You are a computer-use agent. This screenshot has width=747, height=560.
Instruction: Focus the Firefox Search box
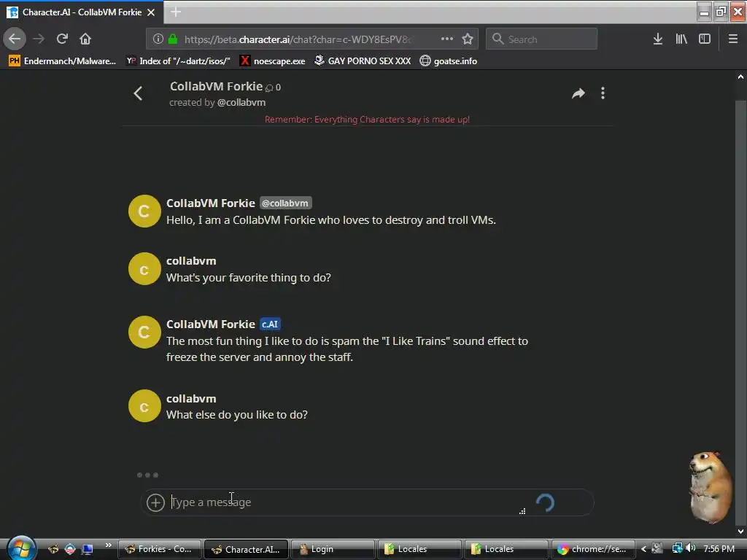[542, 39]
